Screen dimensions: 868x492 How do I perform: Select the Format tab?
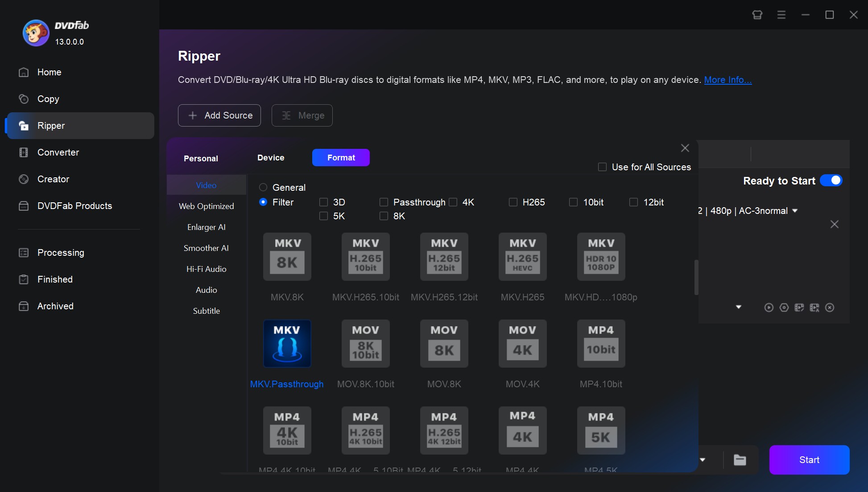click(x=341, y=158)
